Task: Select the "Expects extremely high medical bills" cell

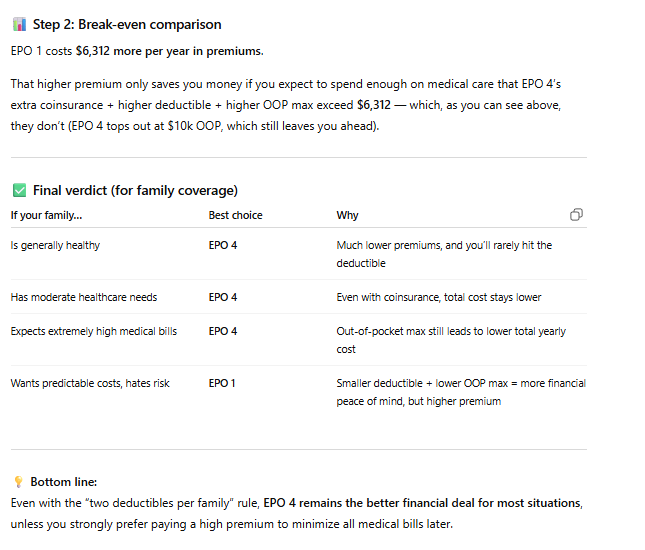Action: [93, 331]
